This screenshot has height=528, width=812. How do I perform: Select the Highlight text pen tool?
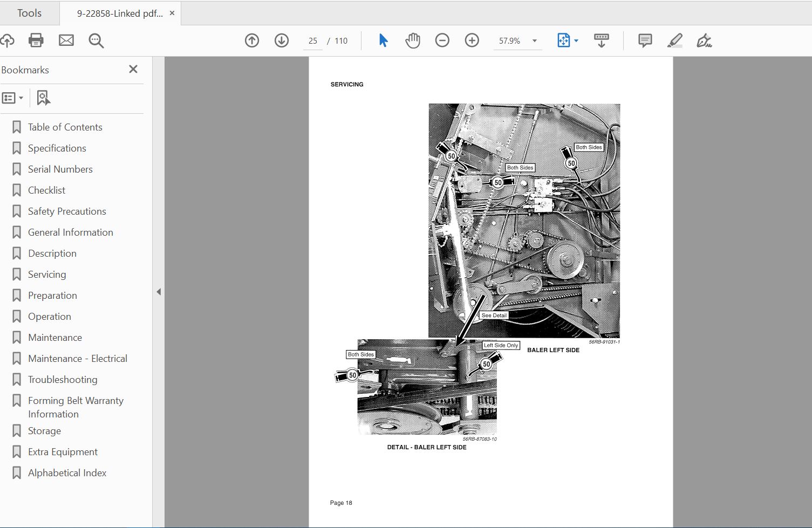674,40
